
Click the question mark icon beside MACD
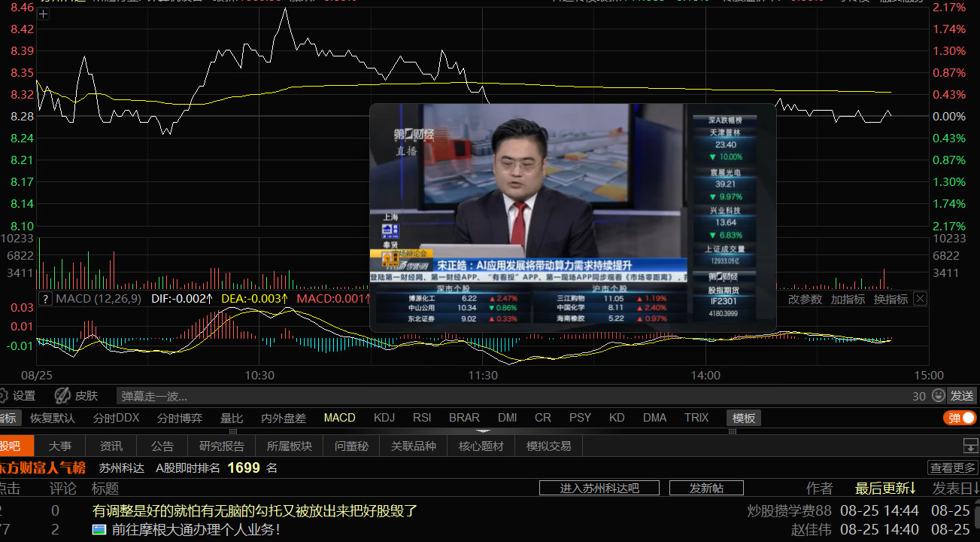(x=45, y=299)
